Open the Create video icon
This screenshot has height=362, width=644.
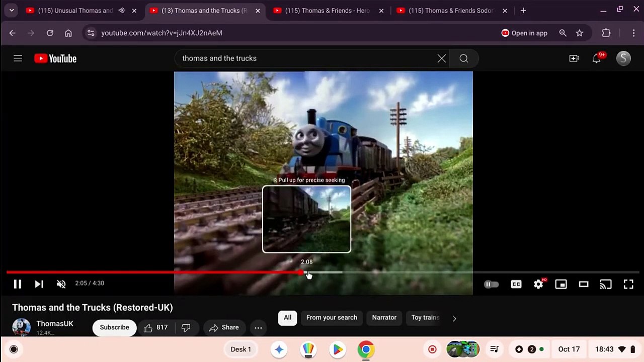[x=574, y=58]
